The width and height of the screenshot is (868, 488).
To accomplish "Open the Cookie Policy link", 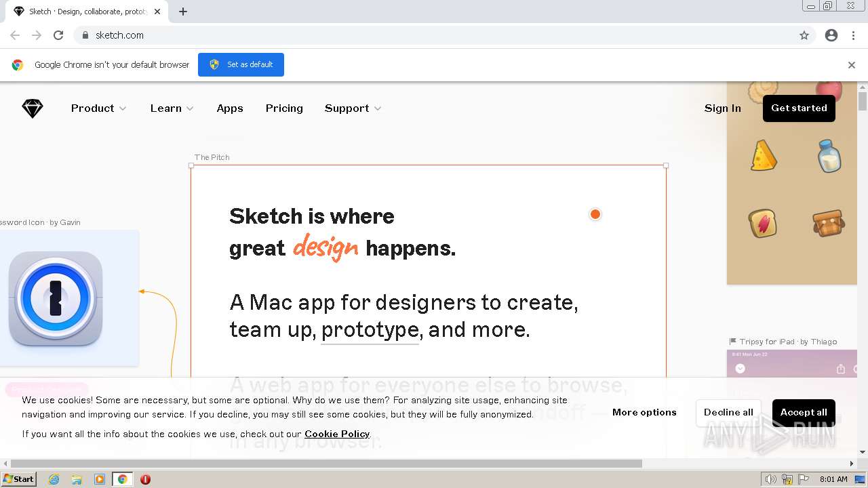I will [x=337, y=434].
